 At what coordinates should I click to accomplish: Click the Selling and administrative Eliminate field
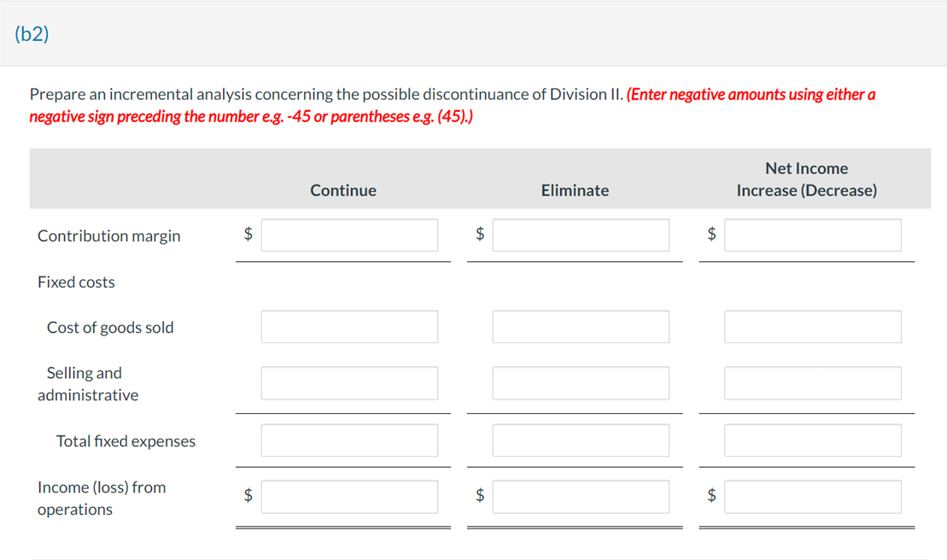click(581, 382)
